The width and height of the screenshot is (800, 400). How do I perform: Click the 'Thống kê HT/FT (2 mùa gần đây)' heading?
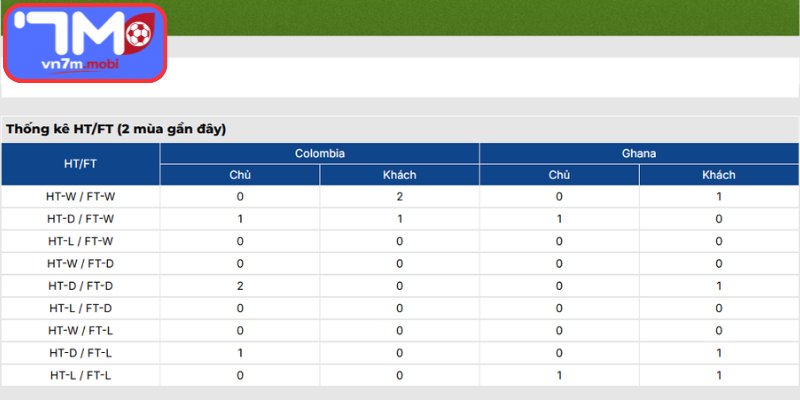tap(116, 130)
